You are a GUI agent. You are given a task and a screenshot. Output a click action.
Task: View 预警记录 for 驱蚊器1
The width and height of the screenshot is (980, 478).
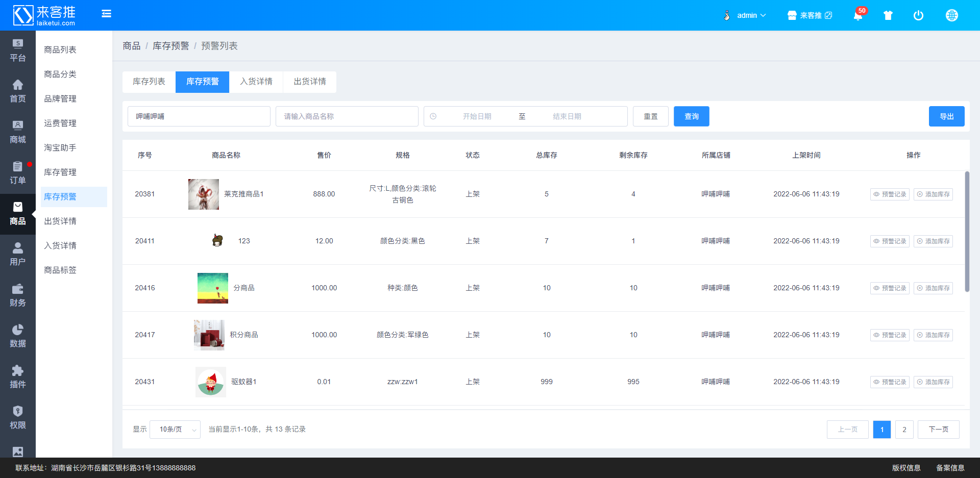click(x=890, y=382)
